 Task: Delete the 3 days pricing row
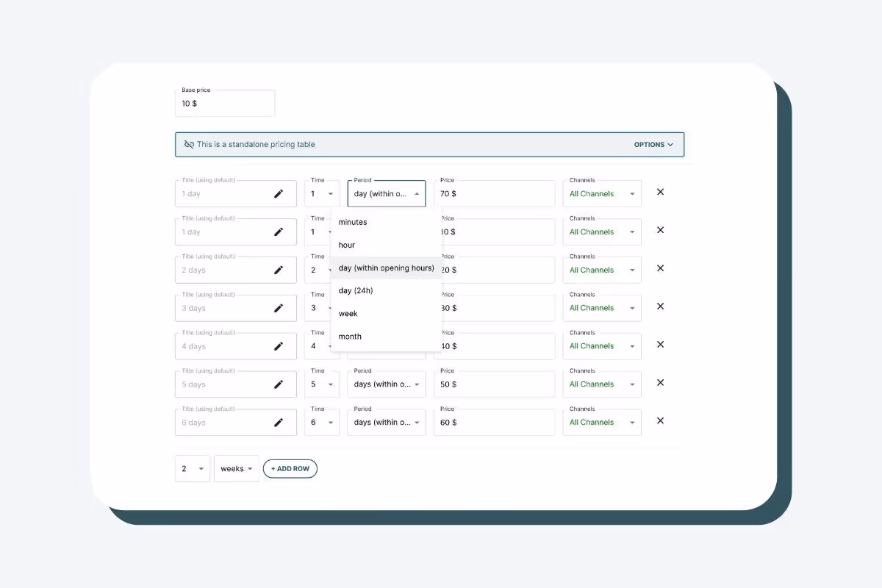(660, 306)
